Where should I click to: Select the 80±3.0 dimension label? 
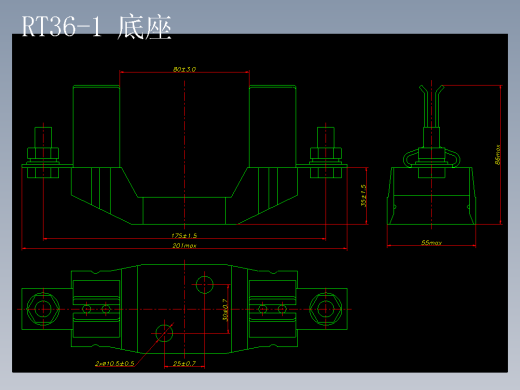(x=184, y=69)
